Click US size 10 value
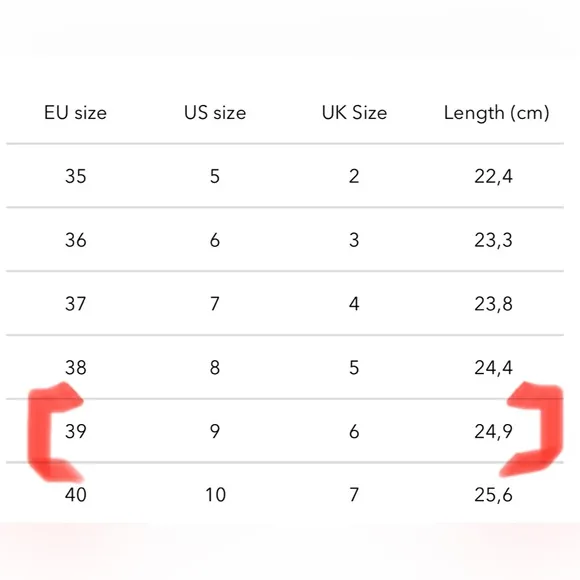 point(215,495)
